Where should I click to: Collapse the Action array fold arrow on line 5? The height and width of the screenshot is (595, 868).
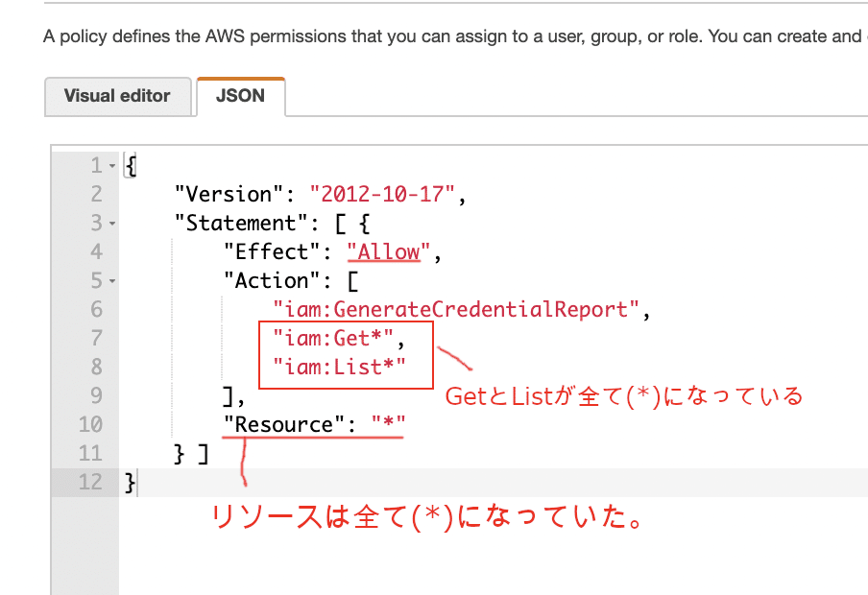[x=112, y=280]
